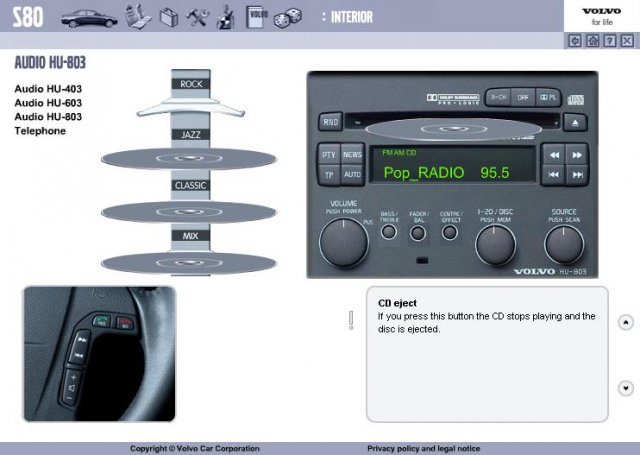Image resolution: width=640 pixels, height=455 pixels.
Task: Click the X exit icon
Action: 627,41
